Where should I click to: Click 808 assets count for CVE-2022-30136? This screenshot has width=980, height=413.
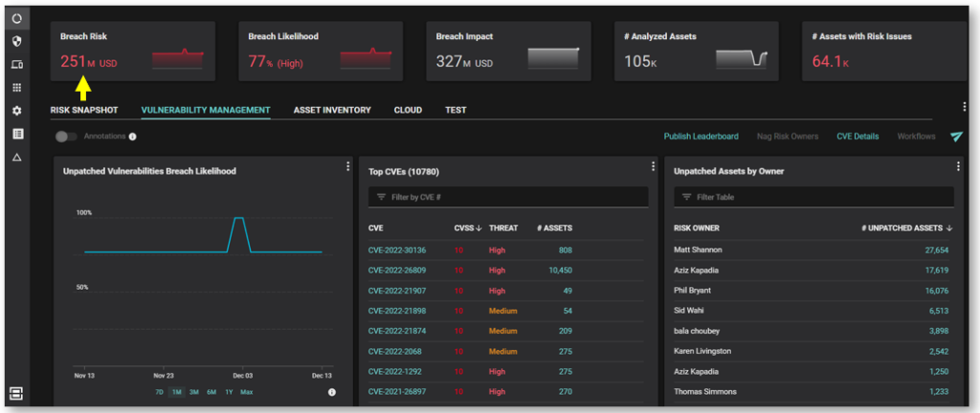pos(566,250)
